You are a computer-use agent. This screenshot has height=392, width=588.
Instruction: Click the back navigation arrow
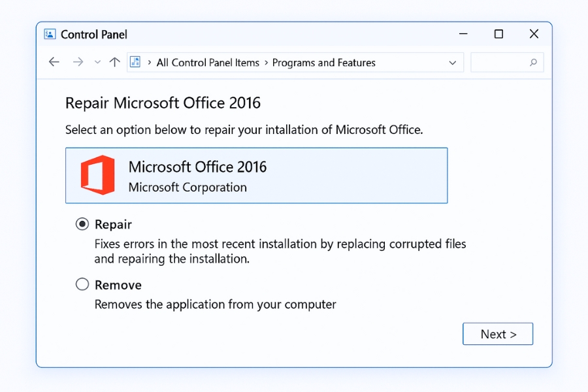(x=54, y=61)
